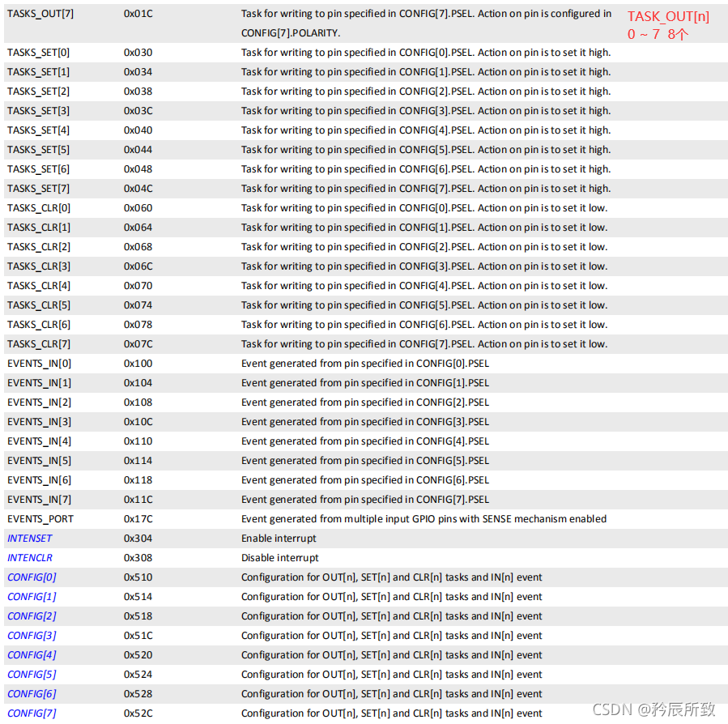
Task: Click the TASKS_SET[6] register name
Action: pos(39,169)
